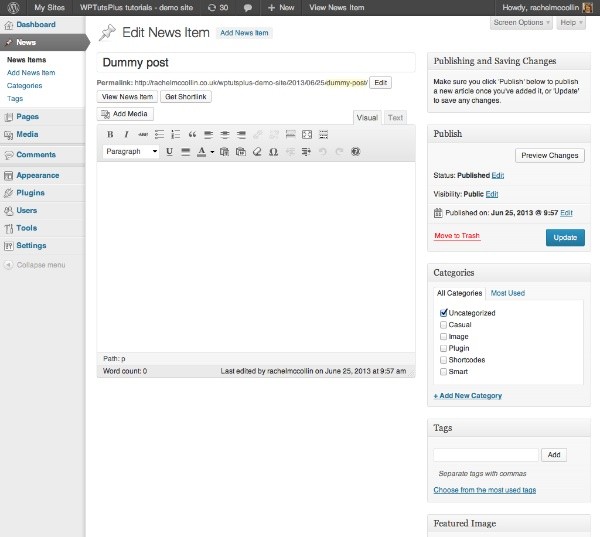Viewport: 600px width, 537px height.
Task: Click Paste as plain text icon
Action: point(224,152)
